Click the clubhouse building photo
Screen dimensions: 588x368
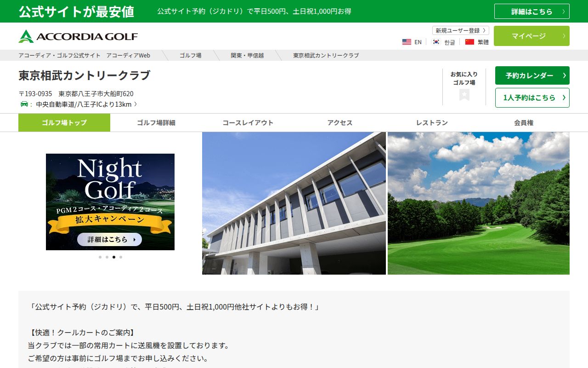click(x=294, y=203)
